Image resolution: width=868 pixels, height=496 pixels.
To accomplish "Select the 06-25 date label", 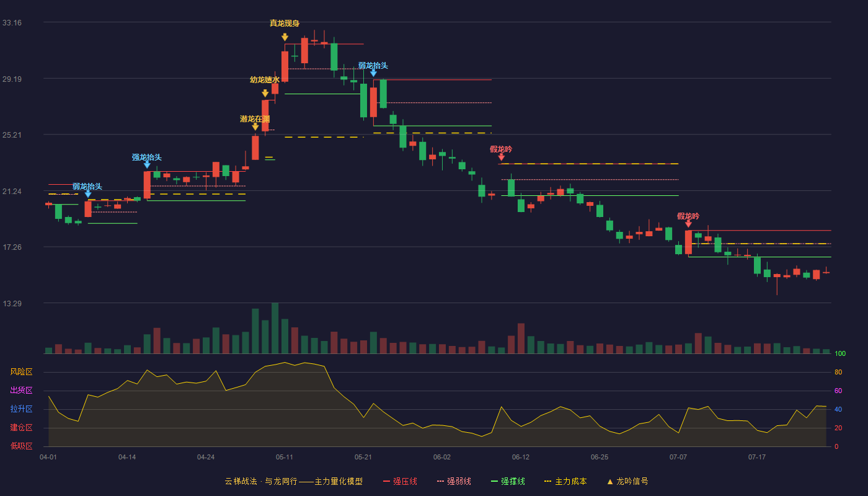I will pyautogui.click(x=600, y=457).
